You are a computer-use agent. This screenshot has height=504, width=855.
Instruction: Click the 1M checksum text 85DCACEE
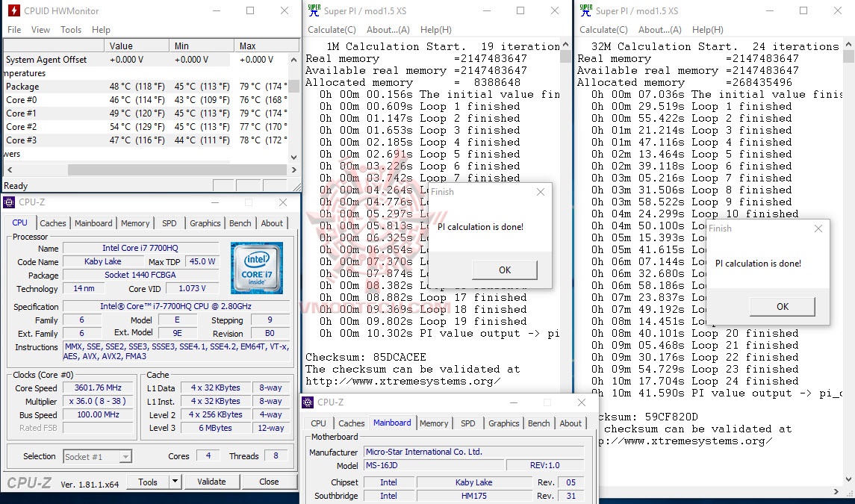399,357
